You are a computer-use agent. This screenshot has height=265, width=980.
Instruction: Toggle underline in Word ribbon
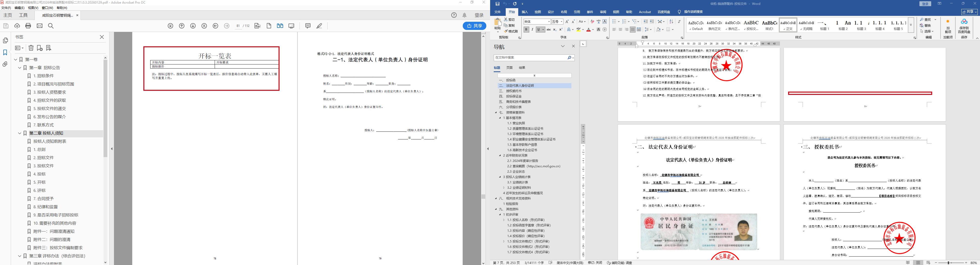pos(539,29)
